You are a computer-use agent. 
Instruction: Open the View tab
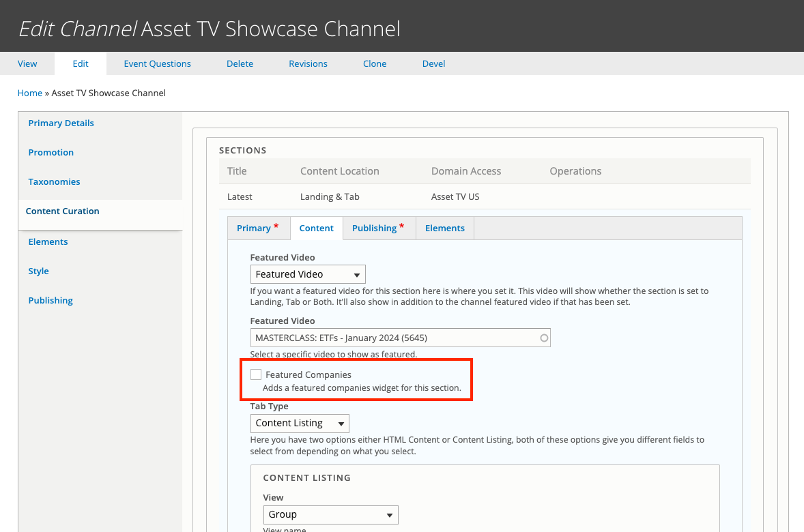tap(27, 63)
